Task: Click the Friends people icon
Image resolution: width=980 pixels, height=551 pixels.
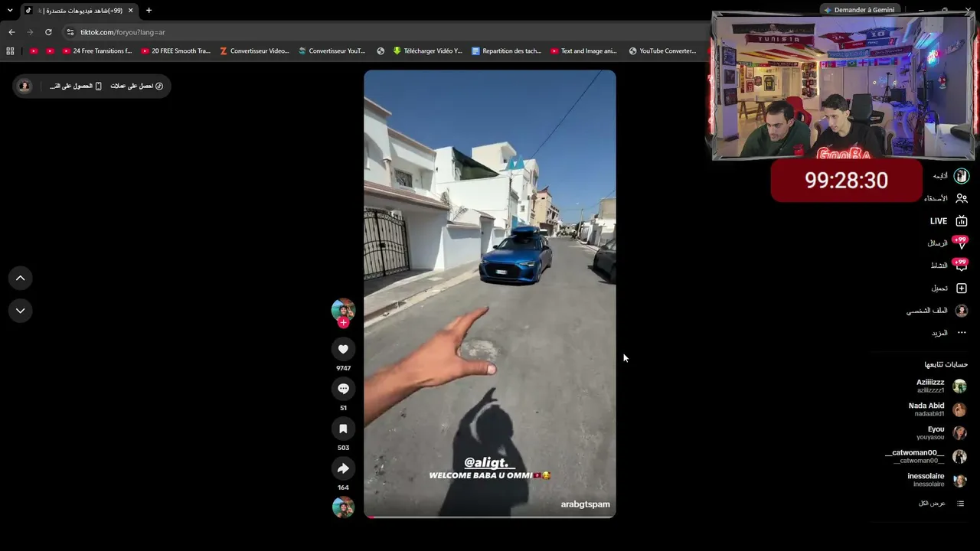Action: pyautogui.click(x=962, y=198)
